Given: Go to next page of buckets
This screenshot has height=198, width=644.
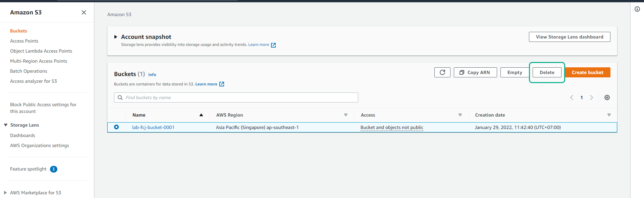Looking at the screenshot, I should tap(591, 97).
